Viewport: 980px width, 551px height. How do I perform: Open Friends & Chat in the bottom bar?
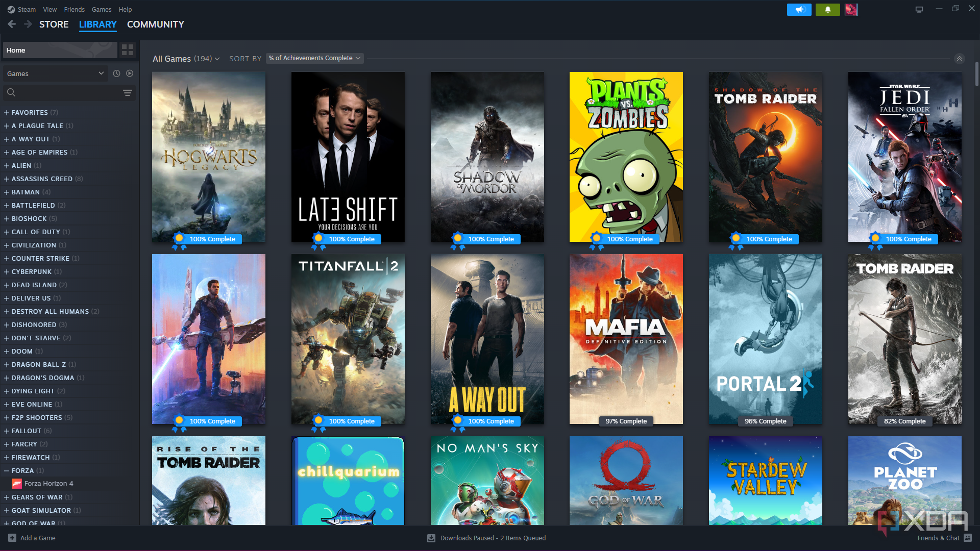(x=939, y=538)
